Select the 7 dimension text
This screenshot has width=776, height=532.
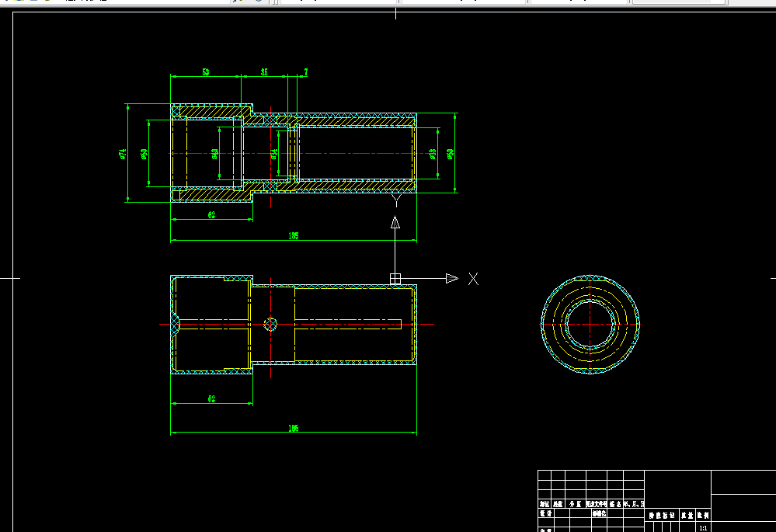(306, 71)
